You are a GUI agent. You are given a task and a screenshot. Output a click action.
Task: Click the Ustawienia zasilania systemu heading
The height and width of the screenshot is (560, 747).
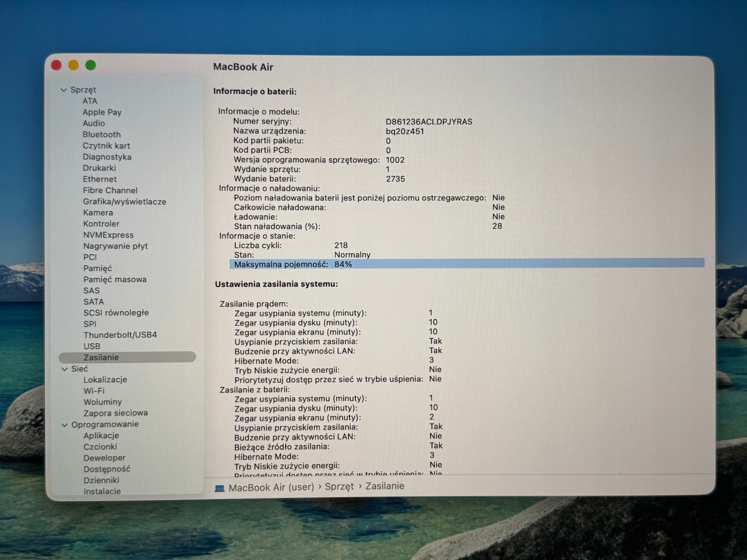pos(277,284)
